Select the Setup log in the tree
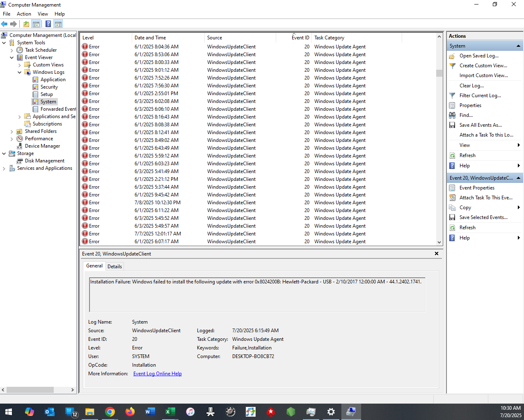This screenshot has width=524, height=420. [x=47, y=94]
